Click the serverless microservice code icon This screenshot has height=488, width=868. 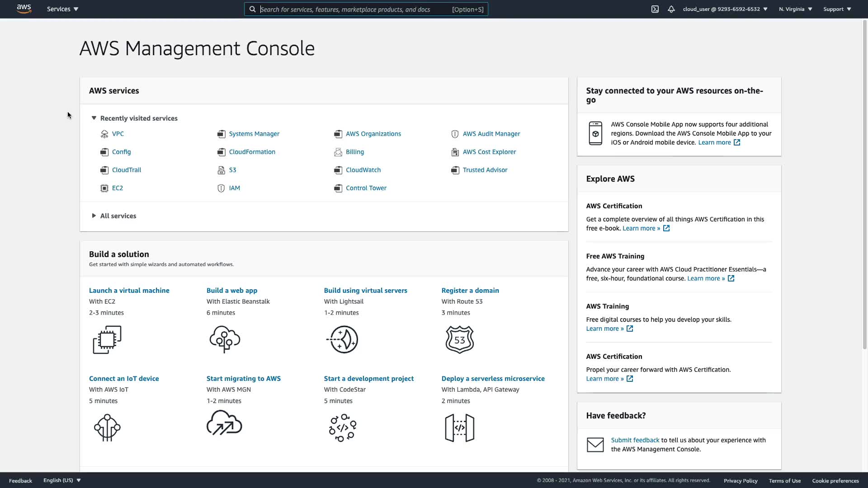(459, 427)
